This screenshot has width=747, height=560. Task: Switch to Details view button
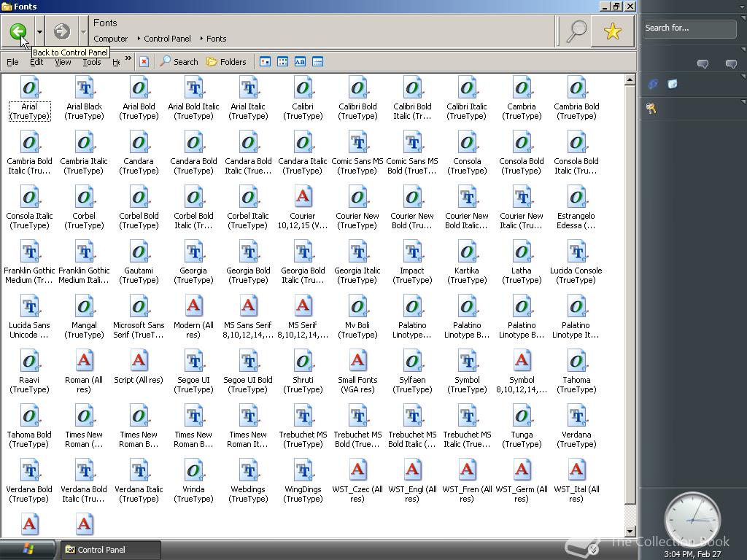(317, 62)
